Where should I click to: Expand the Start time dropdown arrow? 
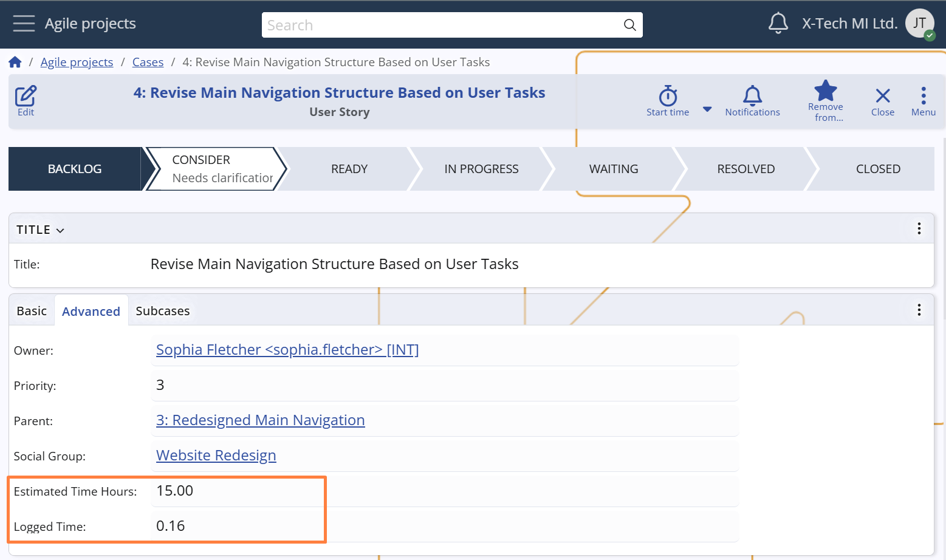707,109
